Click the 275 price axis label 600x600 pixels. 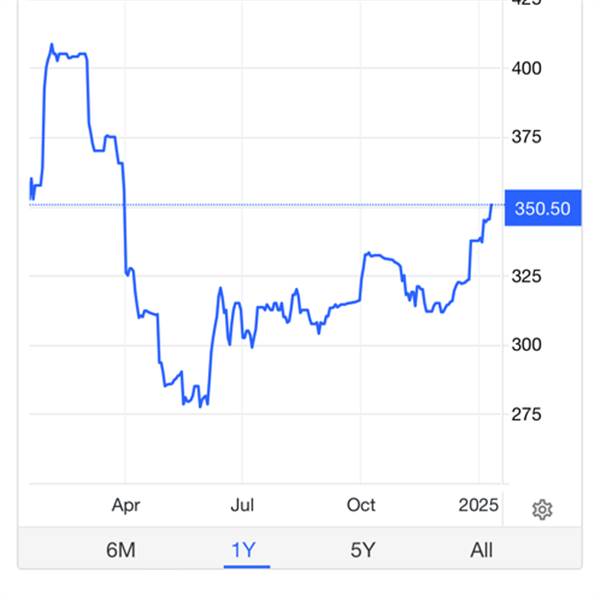pos(527,414)
